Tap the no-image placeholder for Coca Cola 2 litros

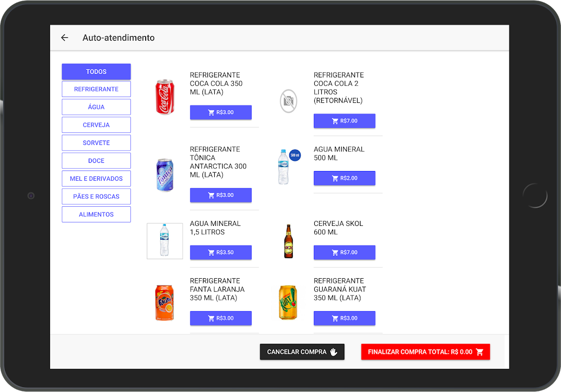288,101
